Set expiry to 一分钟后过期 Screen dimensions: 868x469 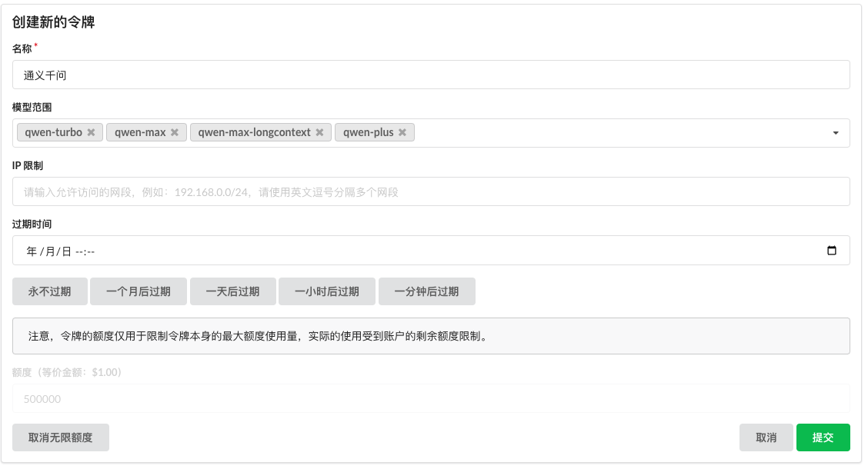pyautogui.click(x=427, y=291)
